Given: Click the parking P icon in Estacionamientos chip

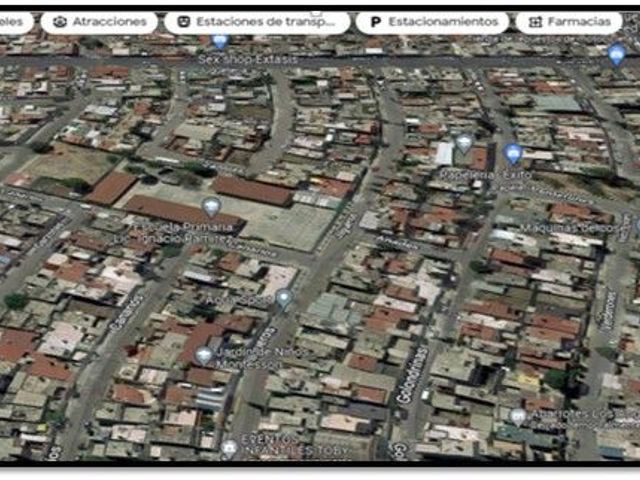Looking at the screenshot, I should [x=374, y=22].
